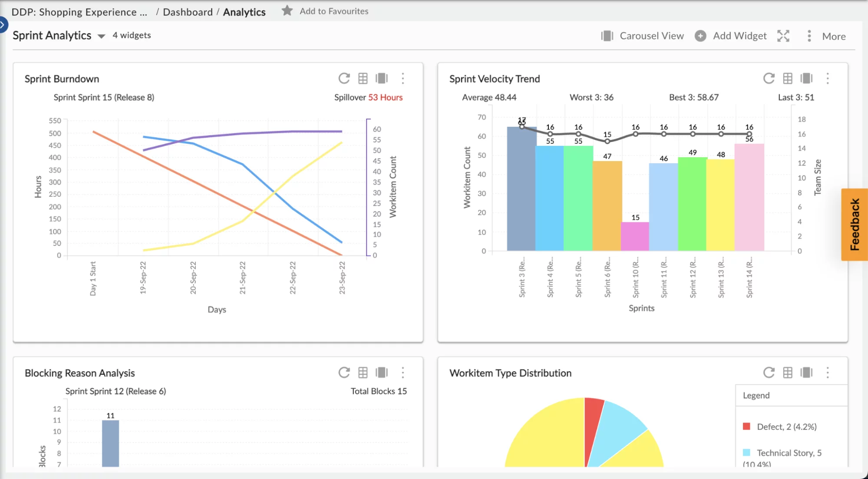
Task: Switch to Carousel View
Action: pyautogui.click(x=642, y=36)
